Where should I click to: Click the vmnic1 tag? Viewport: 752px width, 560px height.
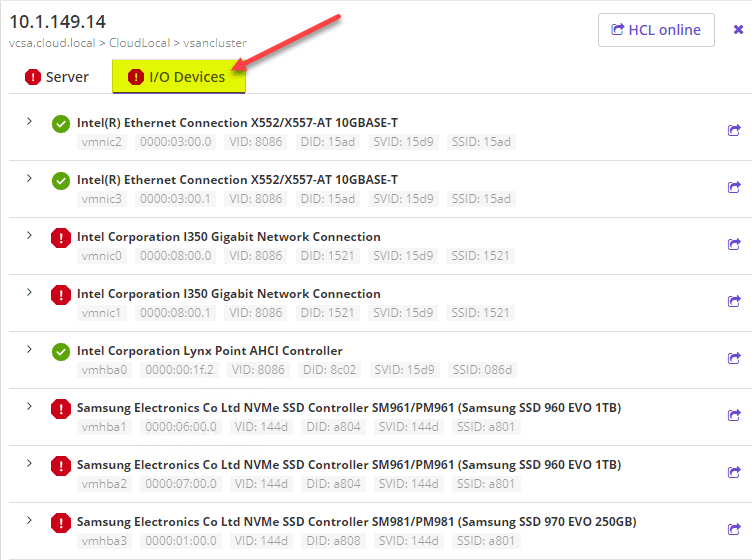click(102, 313)
